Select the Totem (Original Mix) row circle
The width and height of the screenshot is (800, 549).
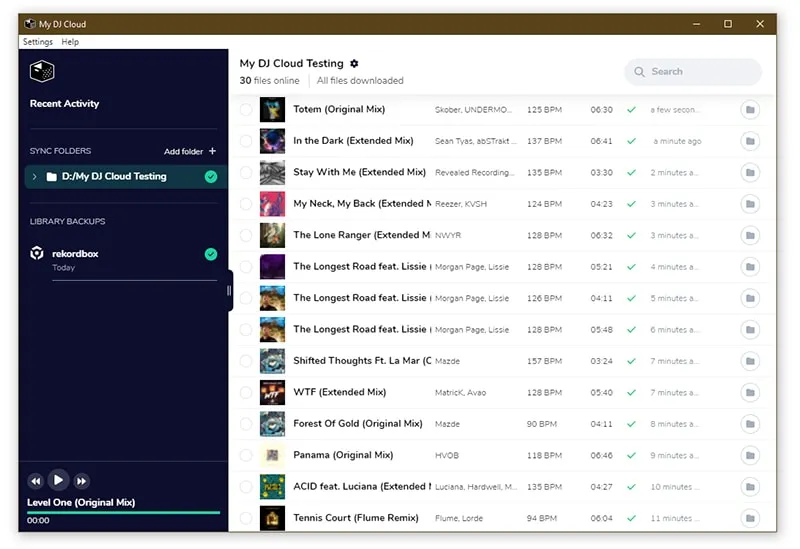tap(246, 110)
